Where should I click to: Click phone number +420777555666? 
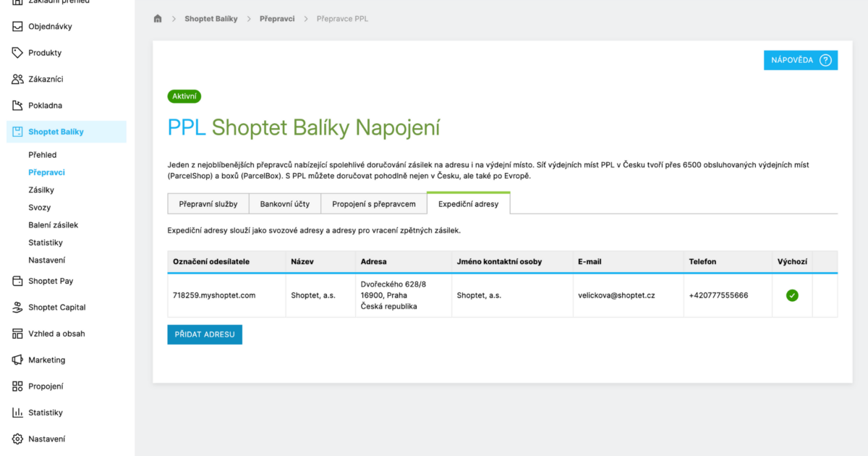pos(718,295)
